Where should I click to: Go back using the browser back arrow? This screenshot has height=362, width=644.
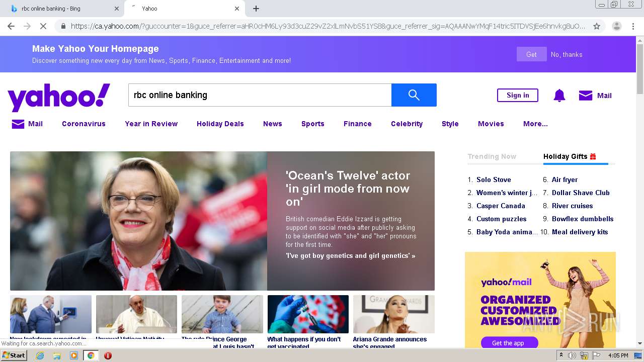point(11,26)
